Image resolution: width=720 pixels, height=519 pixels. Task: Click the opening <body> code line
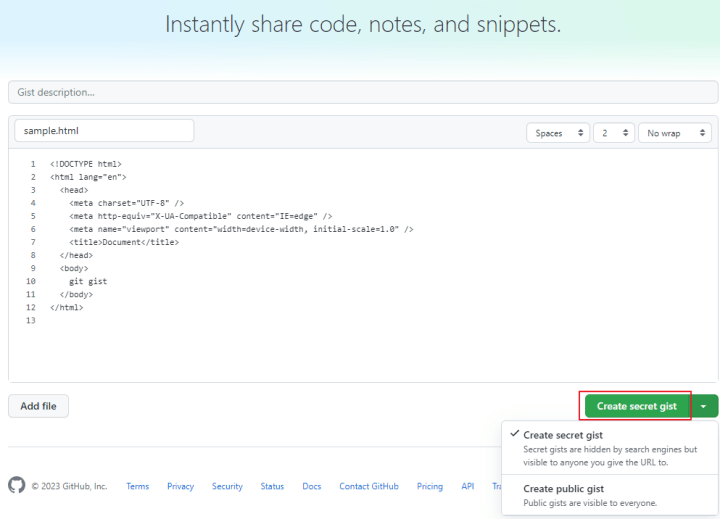[x=74, y=268]
